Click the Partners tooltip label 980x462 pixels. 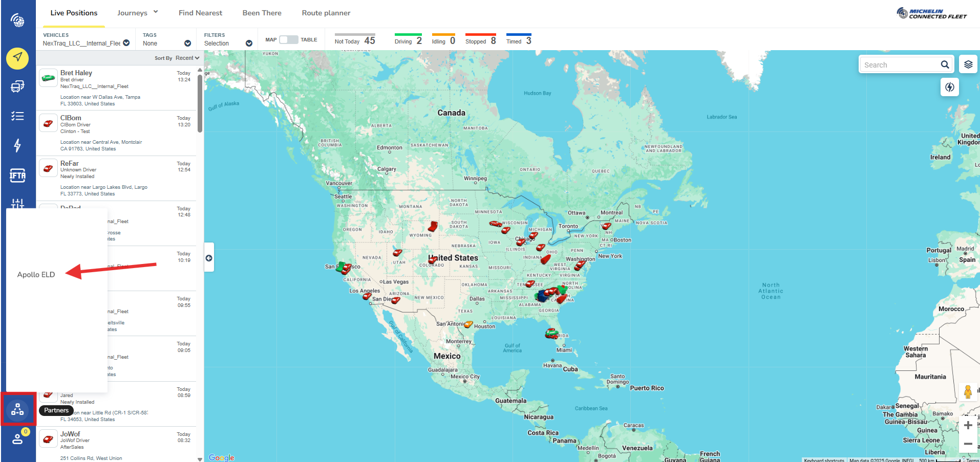pos(56,410)
